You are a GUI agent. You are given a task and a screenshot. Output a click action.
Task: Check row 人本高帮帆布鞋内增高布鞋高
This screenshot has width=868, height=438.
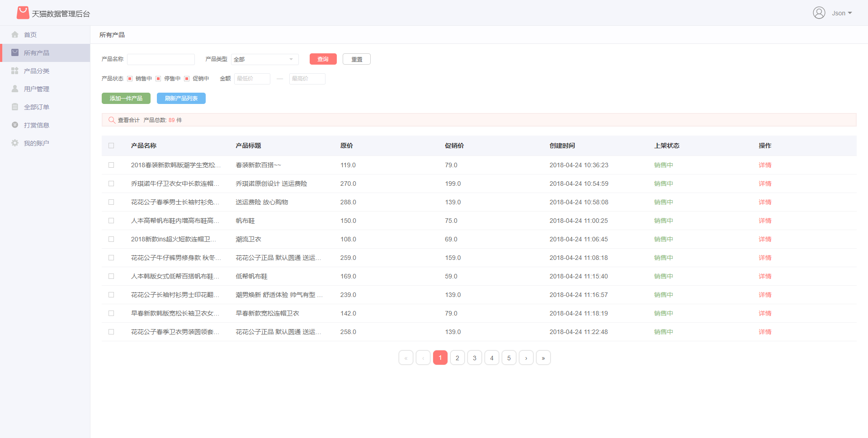click(x=111, y=221)
